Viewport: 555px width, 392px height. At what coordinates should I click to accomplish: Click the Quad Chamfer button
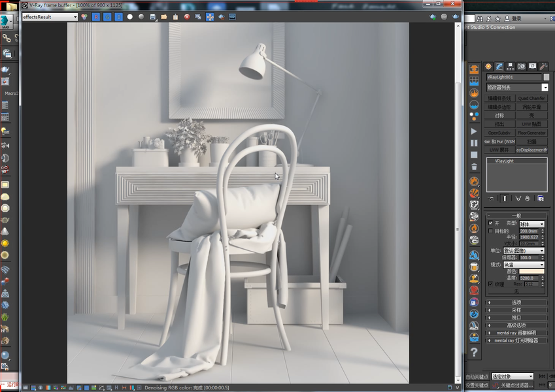click(x=531, y=99)
